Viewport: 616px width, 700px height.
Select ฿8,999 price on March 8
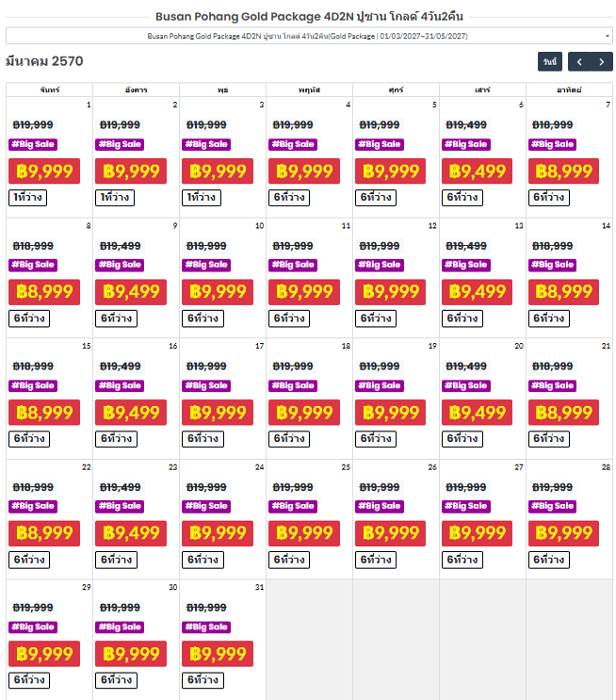[x=44, y=292]
